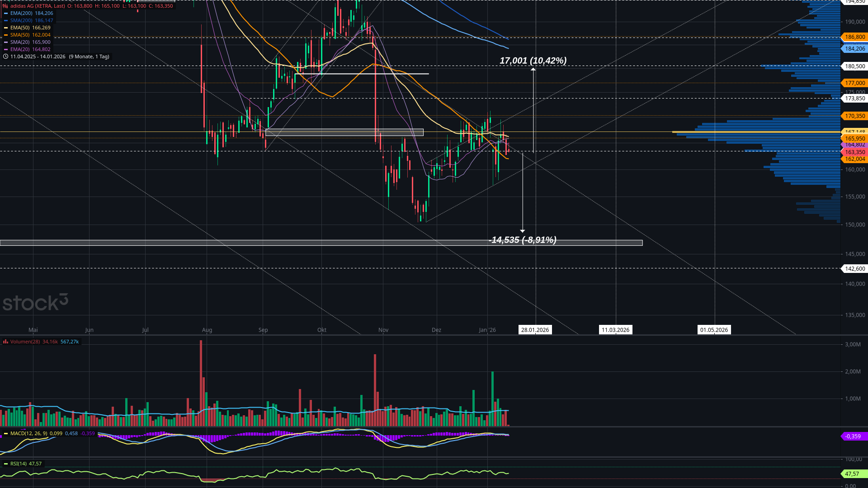
Task: Click the RSI green legend marker
Action: point(6,464)
